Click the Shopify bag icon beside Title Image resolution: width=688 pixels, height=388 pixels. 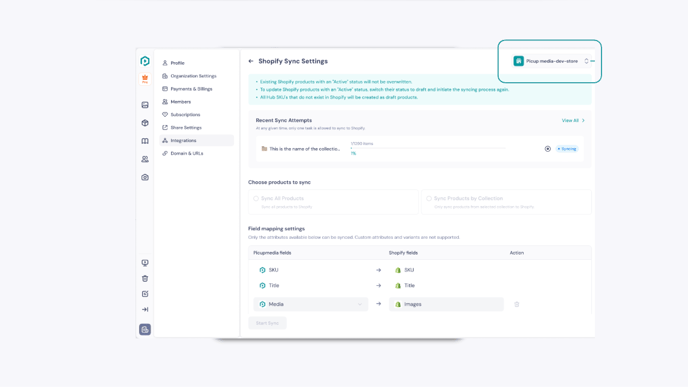point(398,285)
